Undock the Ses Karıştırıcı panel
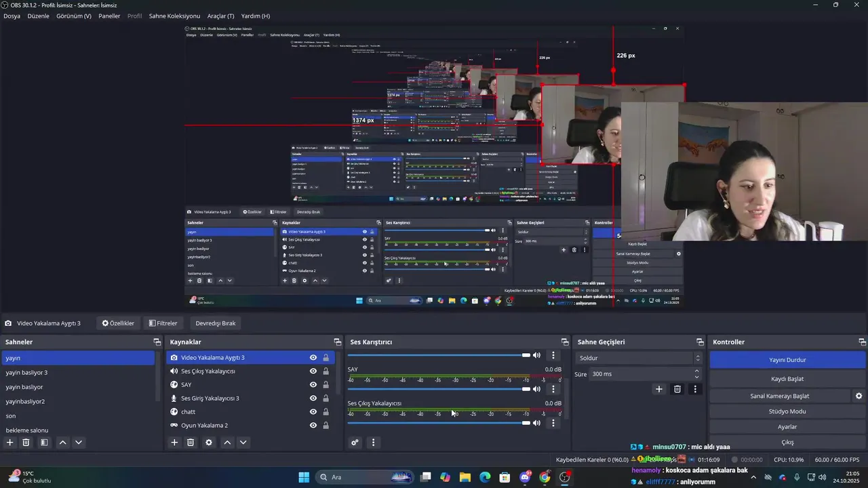The width and height of the screenshot is (868, 488). 565,342
